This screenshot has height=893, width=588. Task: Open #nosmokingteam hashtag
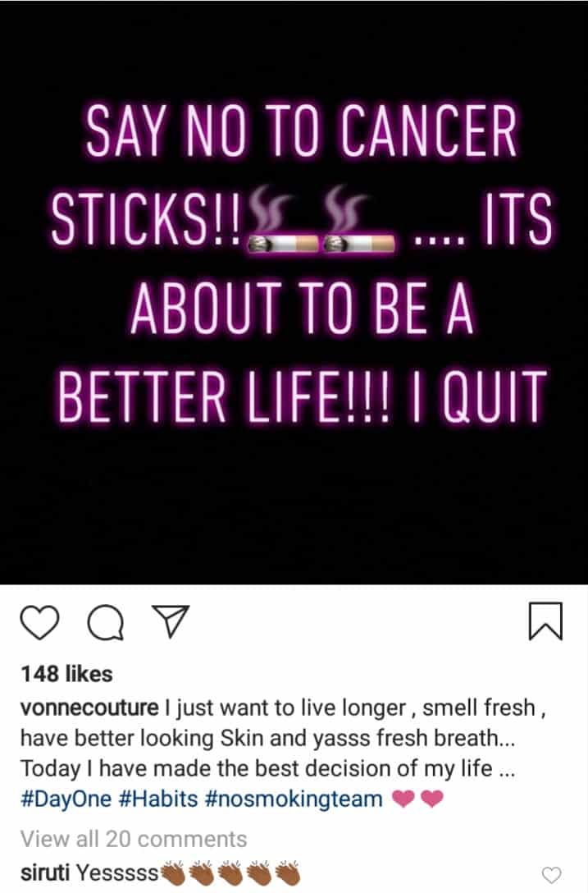(x=293, y=799)
